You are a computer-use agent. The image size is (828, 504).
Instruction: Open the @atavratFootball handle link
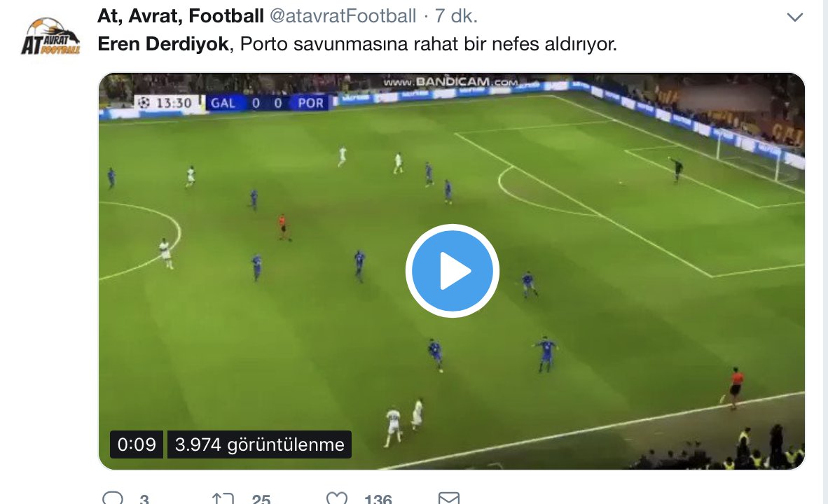pyautogui.click(x=343, y=16)
